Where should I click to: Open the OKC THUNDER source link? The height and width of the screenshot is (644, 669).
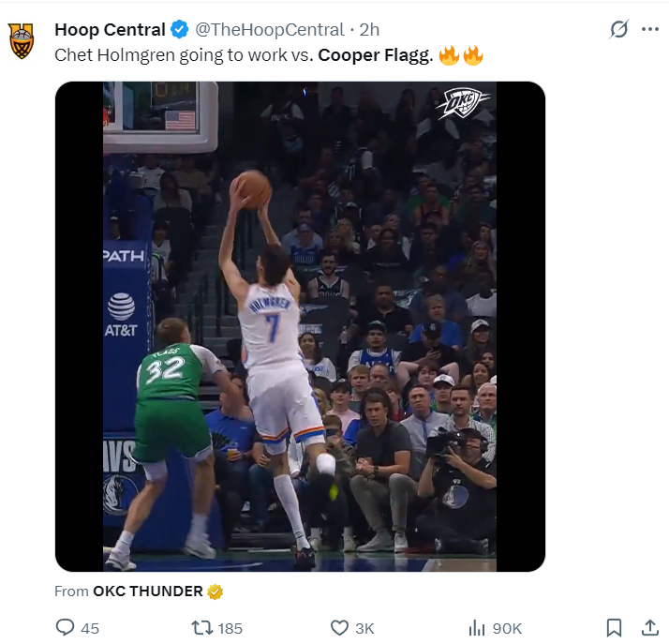coord(147,592)
